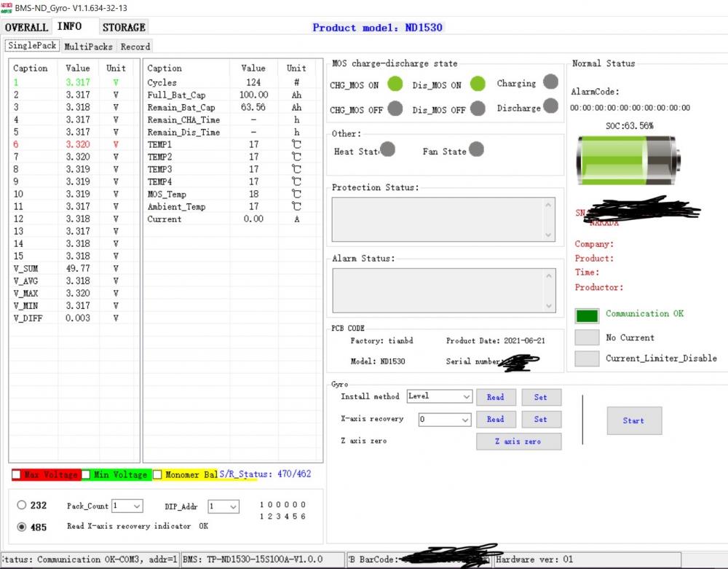Click Set button for Install method
Viewport: 728px width, 569px height.
click(x=541, y=397)
